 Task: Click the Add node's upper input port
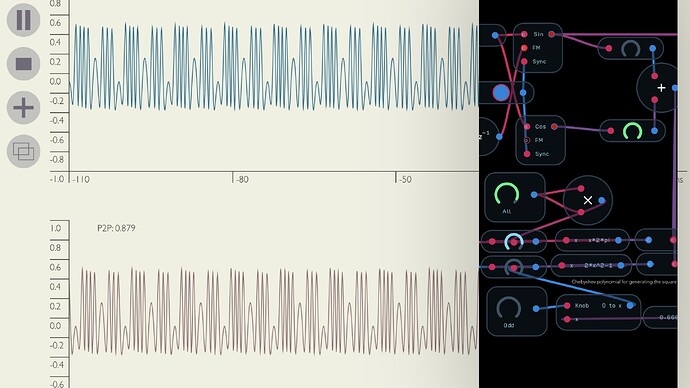click(x=654, y=76)
